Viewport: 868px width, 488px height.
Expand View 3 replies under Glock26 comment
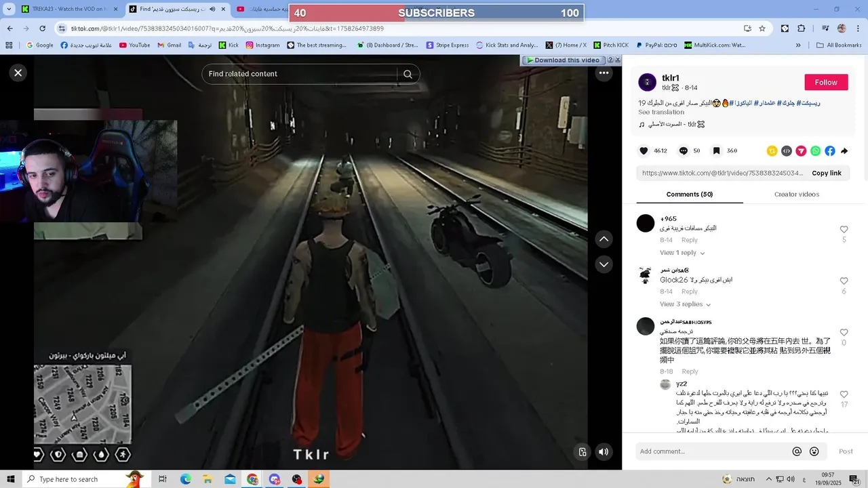[x=685, y=304]
